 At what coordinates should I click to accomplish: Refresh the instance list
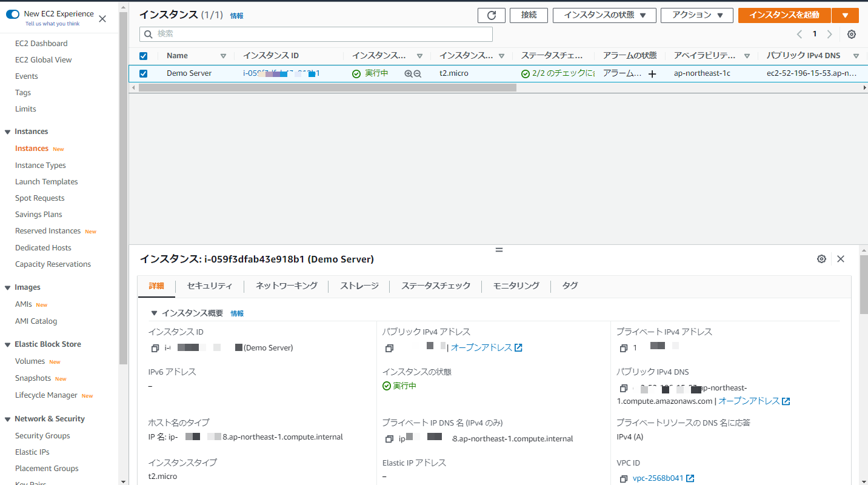(491, 15)
